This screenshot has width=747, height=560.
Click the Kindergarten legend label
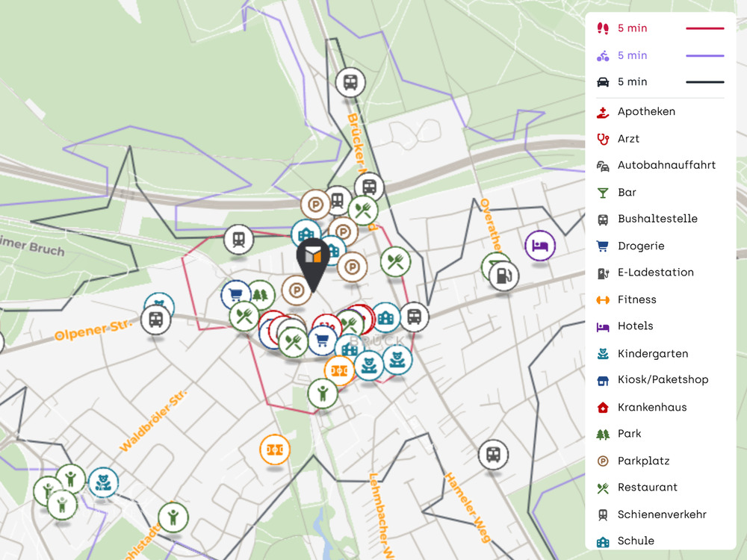point(652,353)
